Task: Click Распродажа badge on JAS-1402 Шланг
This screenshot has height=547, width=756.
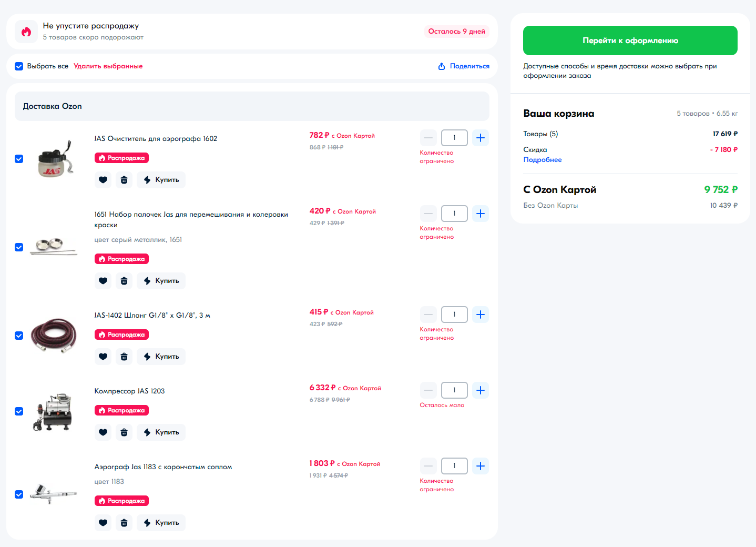Action: (121, 335)
